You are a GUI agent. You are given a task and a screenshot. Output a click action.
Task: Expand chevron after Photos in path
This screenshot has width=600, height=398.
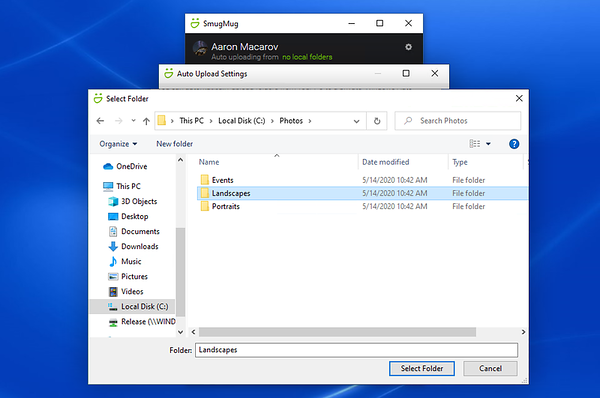(x=310, y=121)
